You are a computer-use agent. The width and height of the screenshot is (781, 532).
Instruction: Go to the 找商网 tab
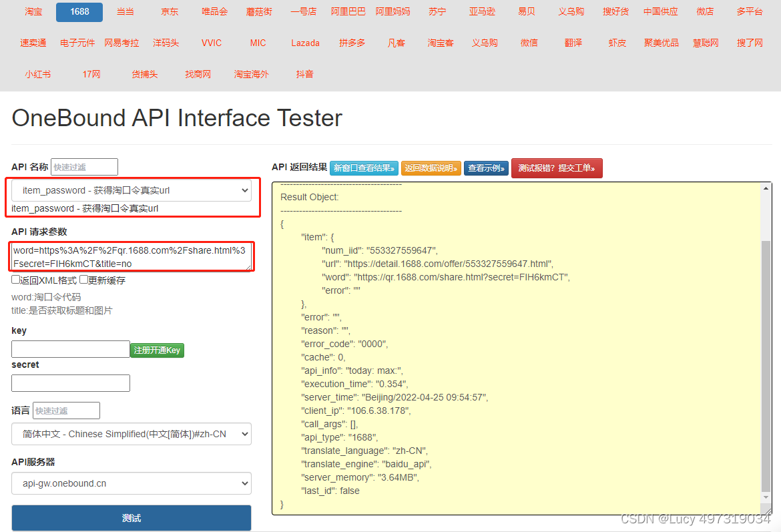[198, 74]
